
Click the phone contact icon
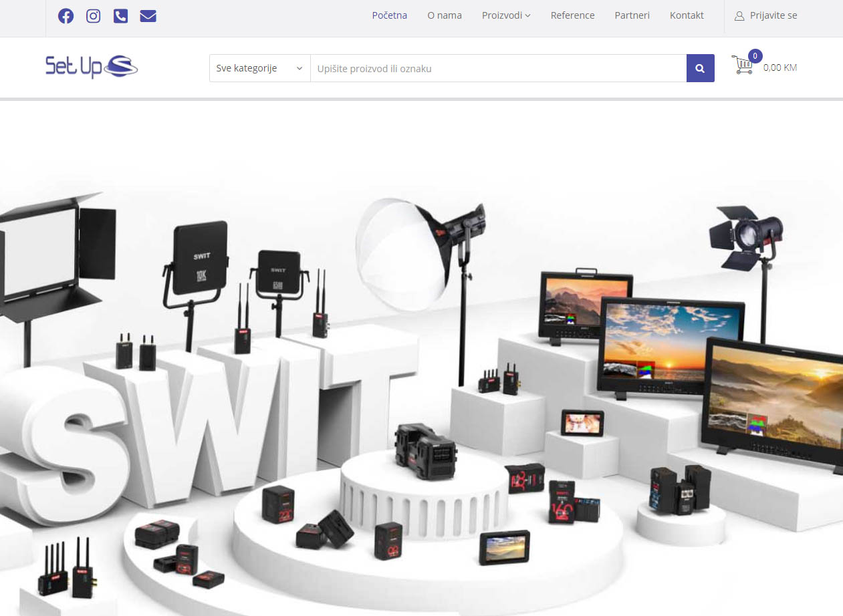(x=120, y=16)
